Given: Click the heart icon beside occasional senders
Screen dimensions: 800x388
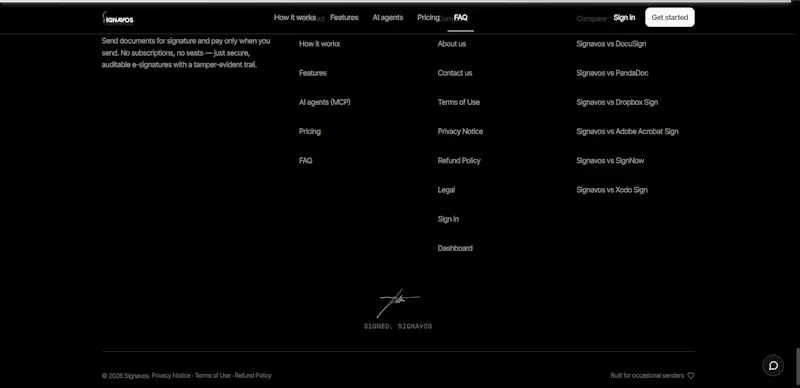Looking at the screenshot, I should tap(691, 376).
